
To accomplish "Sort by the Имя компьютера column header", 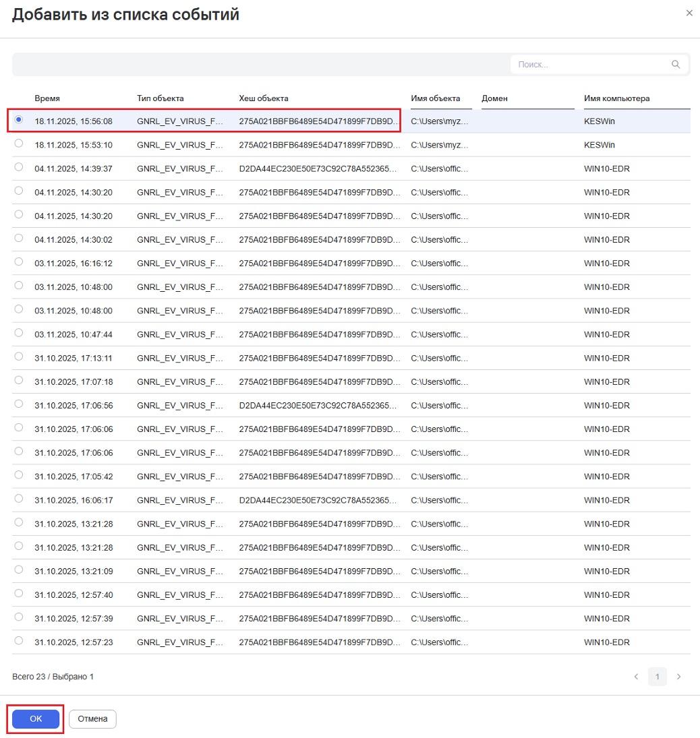I will click(616, 98).
